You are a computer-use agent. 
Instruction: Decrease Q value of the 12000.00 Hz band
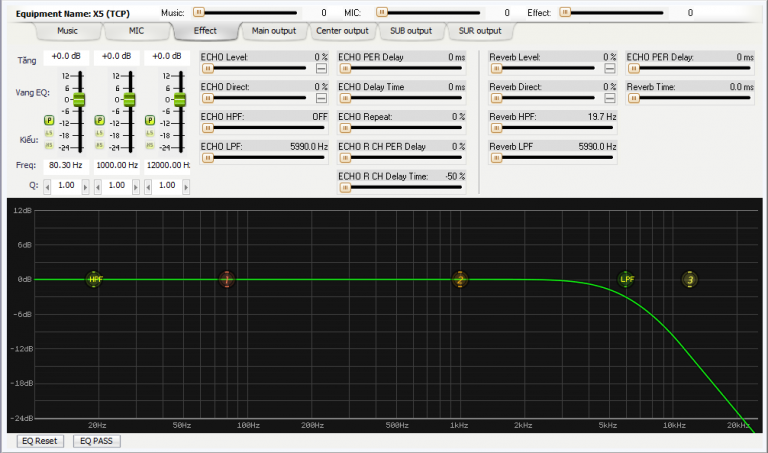click(148, 187)
